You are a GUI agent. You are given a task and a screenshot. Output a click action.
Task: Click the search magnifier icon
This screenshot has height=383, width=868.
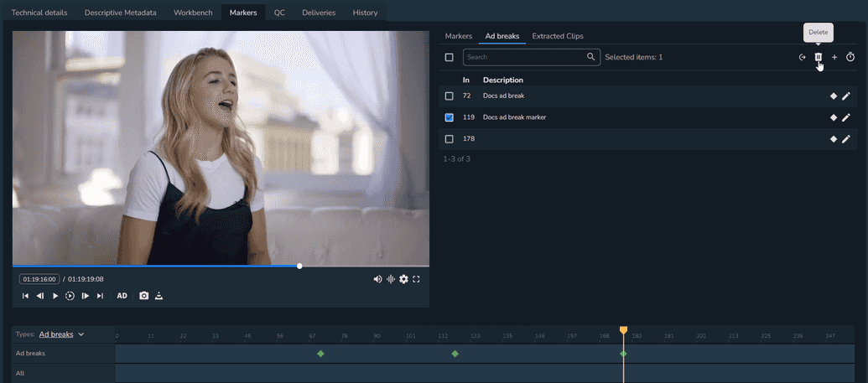pos(591,56)
